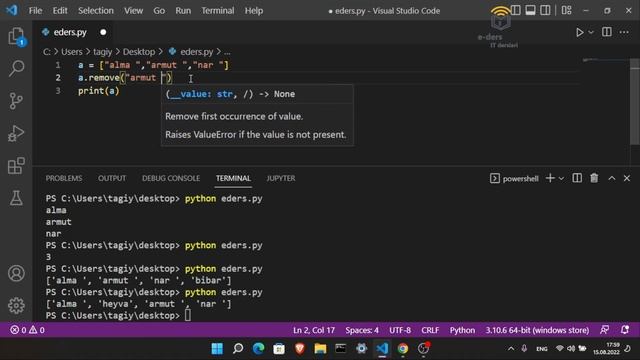
Task: Click the Users breadcrumb segment
Action: coord(71,52)
